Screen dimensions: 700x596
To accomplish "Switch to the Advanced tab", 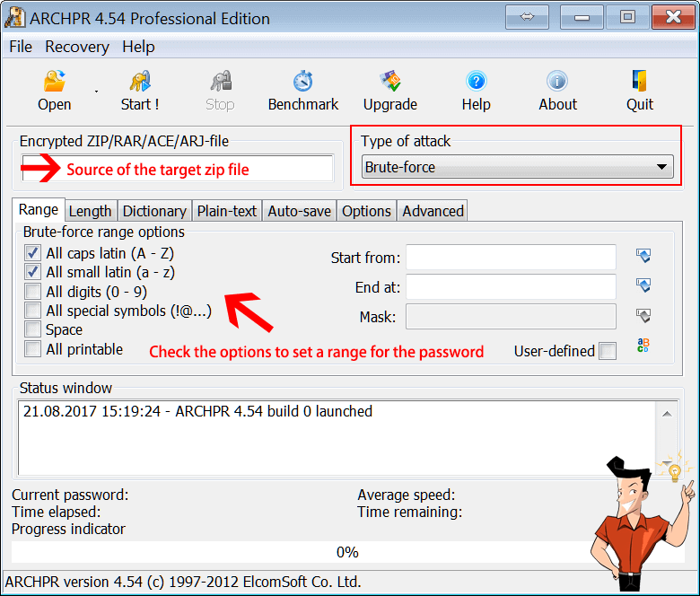I will click(x=433, y=211).
